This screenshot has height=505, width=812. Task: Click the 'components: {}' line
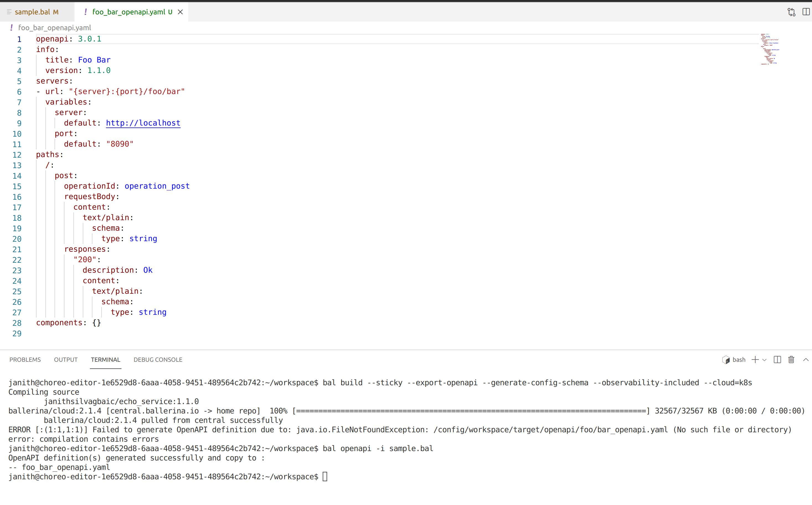click(x=69, y=323)
